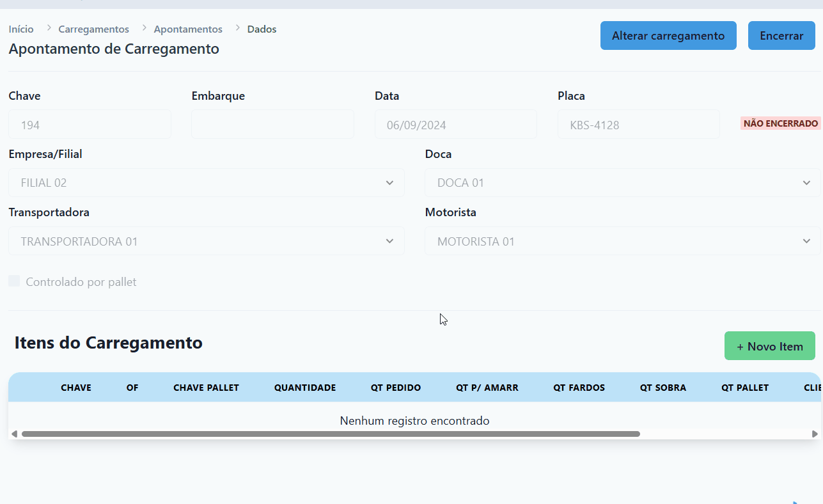The image size is (823, 504).
Task: Click the Alterar carregamento button
Action: 668,36
